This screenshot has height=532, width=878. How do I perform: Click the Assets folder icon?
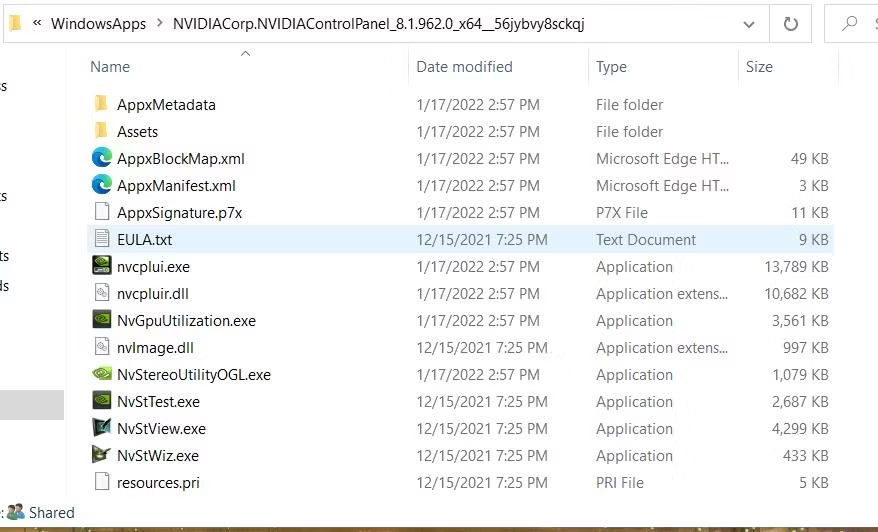(x=101, y=130)
